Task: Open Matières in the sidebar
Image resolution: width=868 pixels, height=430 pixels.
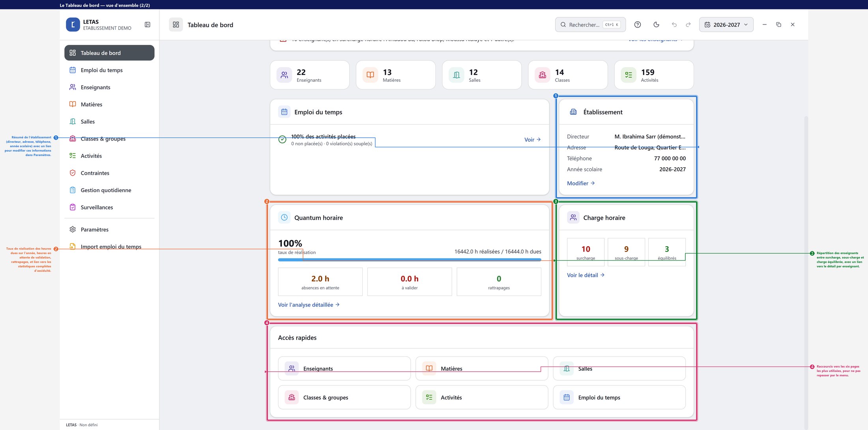Action: 109,105
